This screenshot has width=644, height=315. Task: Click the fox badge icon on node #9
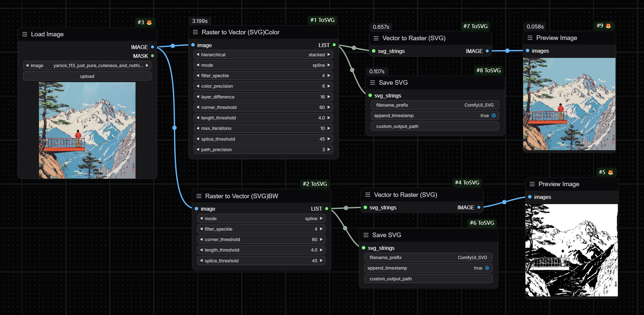pyautogui.click(x=608, y=26)
